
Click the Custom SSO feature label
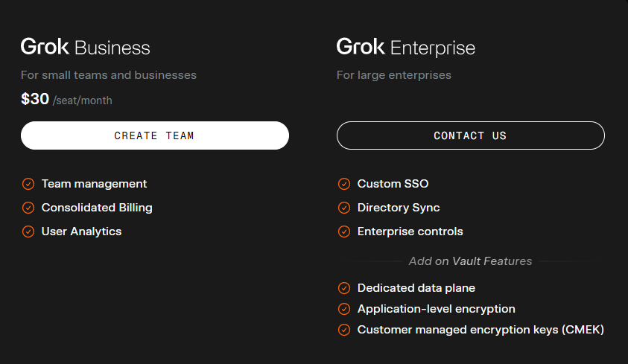tap(393, 184)
